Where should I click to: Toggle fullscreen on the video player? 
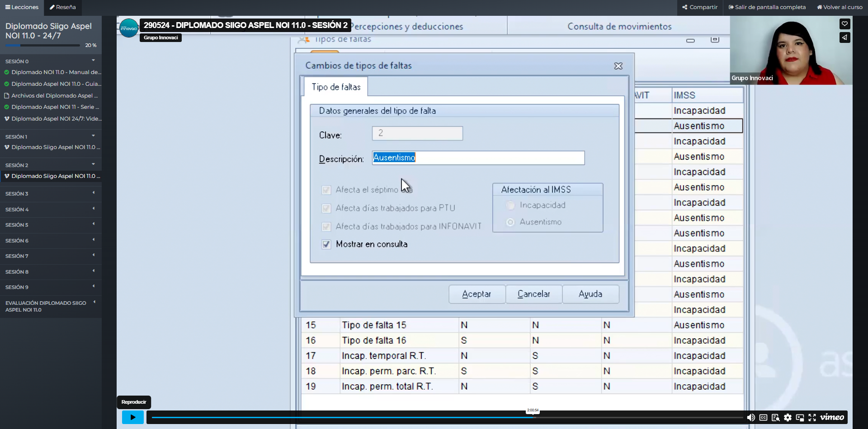pyautogui.click(x=812, y=418)
